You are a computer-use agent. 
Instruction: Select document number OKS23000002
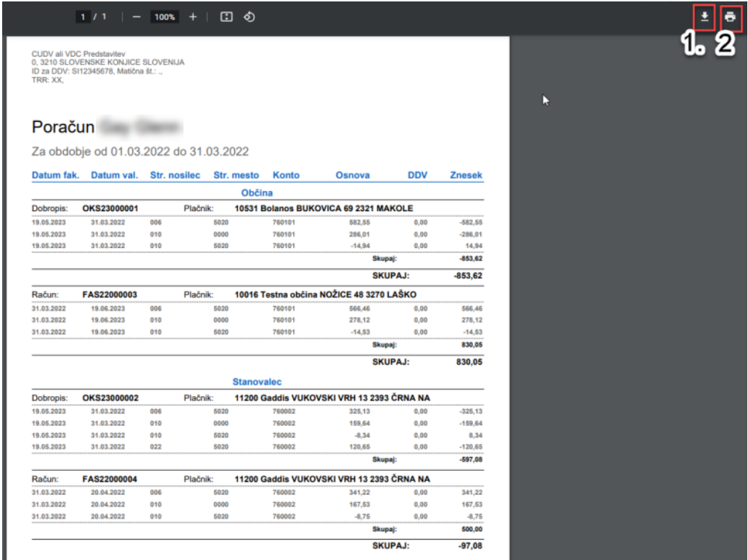coord(110,398)
